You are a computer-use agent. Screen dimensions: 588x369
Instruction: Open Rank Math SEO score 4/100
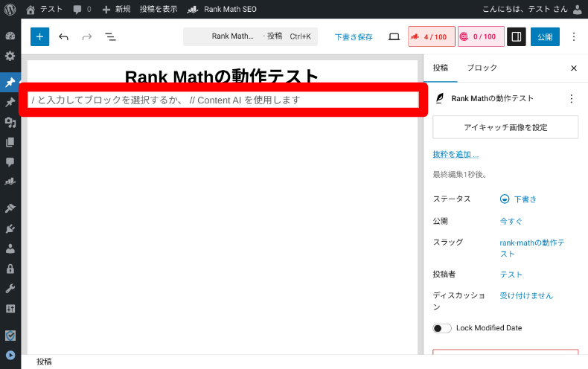click(431, 36)
